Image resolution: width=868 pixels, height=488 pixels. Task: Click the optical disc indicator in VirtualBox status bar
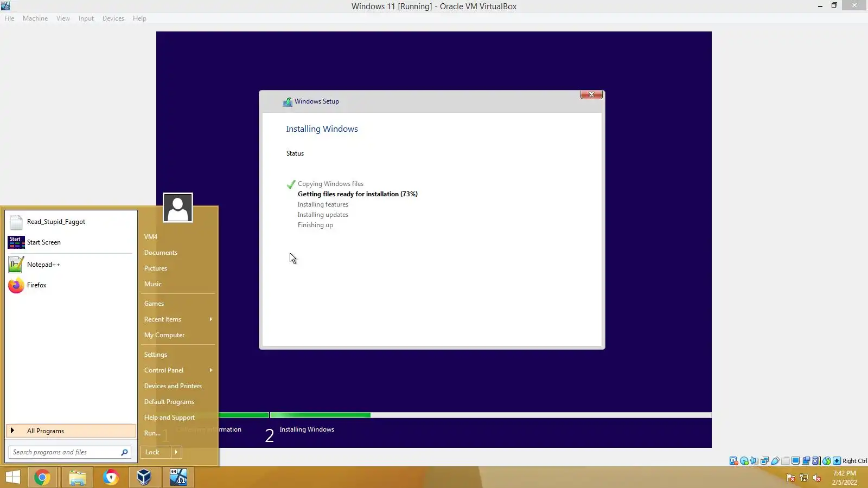(744, 461)
